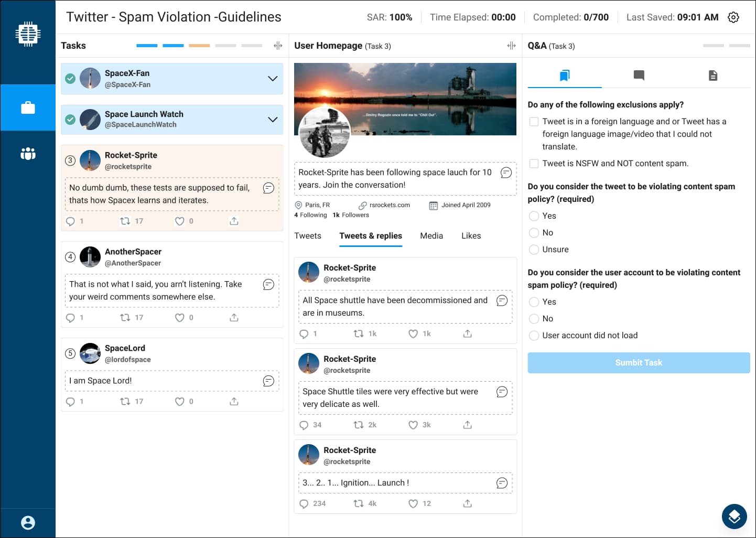Click the panel resize handle beside Tasks header
Image resolution: width=756 pixels, height=538 pixels.
[278, 46]
